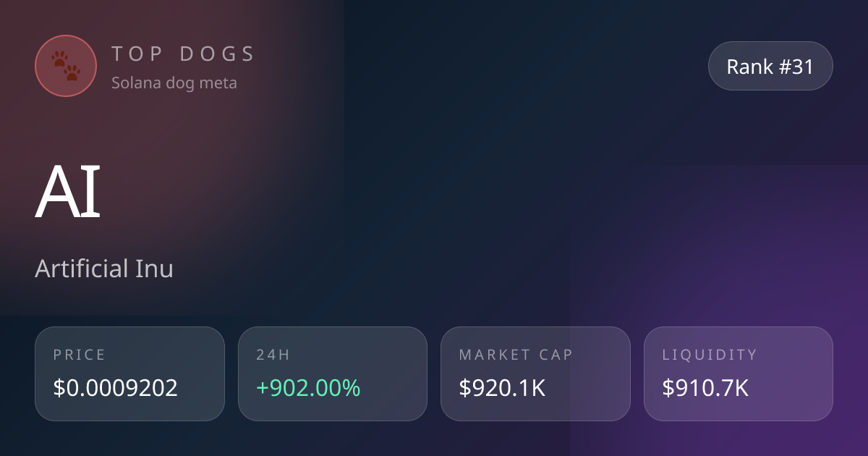The height and width of the screenshot is (456, 868).
Task: Click the $0.0009202 price value
Action: click(x=116, y=389)
